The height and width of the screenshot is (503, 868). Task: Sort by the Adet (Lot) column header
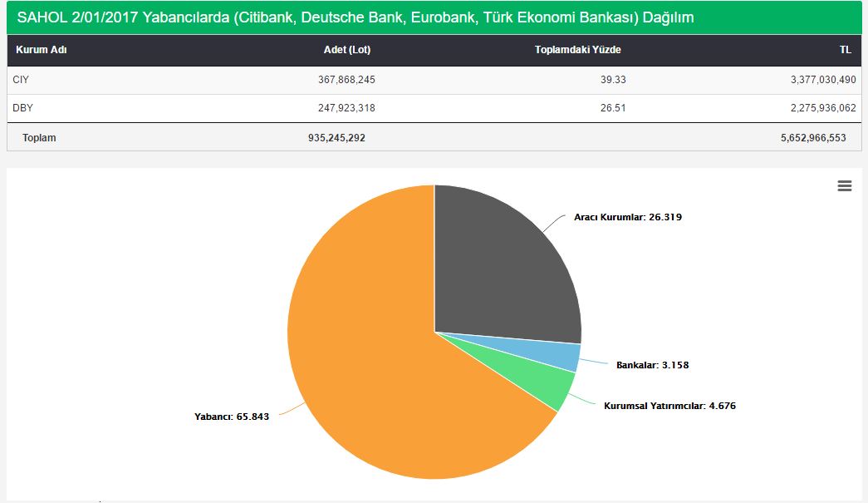tap(347, 50)
